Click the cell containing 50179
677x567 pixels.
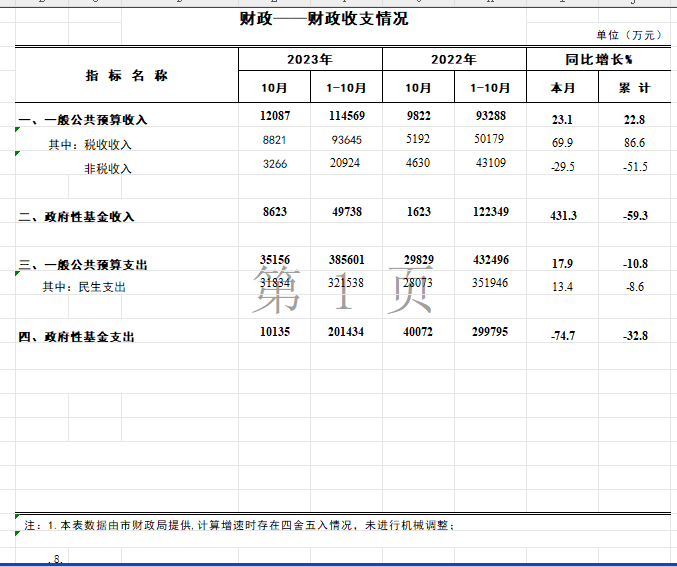(489, 139)
